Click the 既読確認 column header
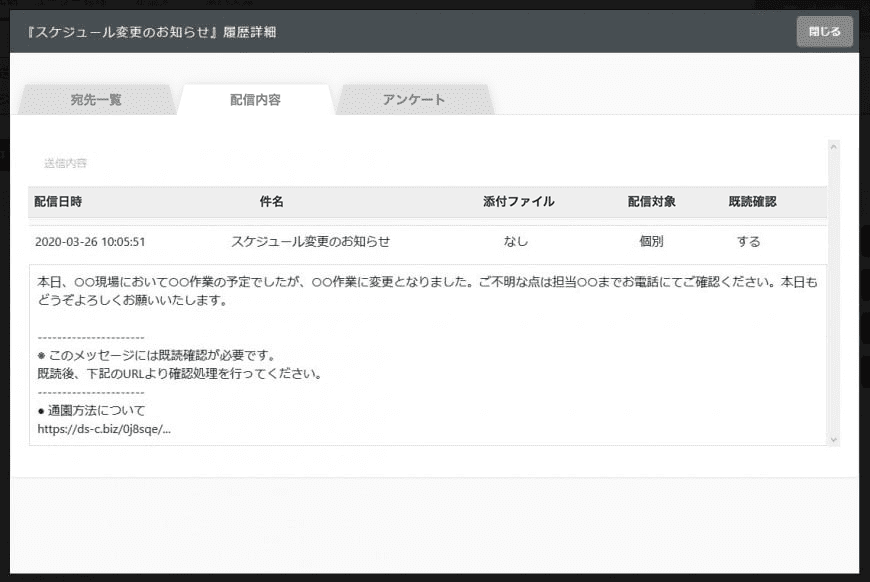The width and height of the screenshot is (870, 582). 752,201
